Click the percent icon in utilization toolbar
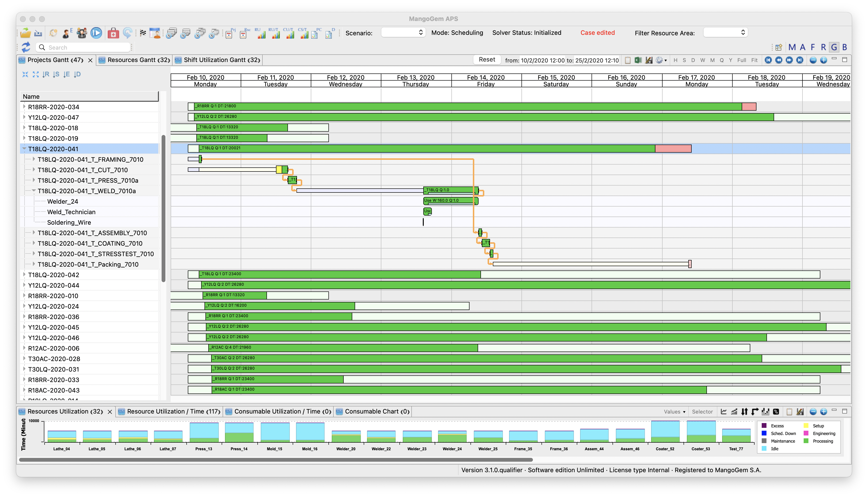This screenshot has height=497, width=868. 776,412
